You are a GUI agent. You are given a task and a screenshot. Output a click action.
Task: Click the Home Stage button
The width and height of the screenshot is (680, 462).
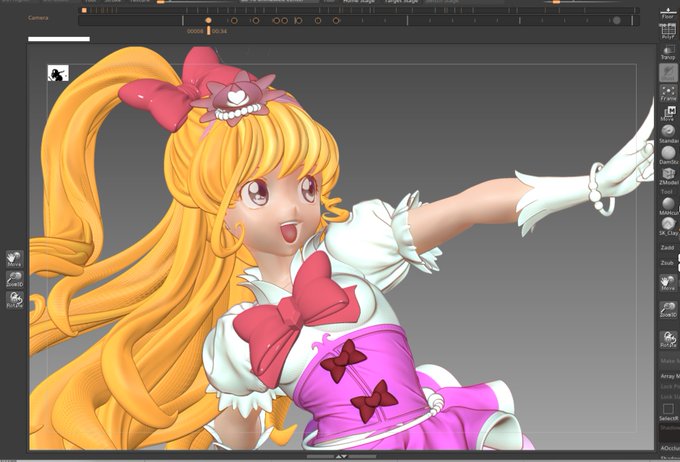tap(359, 2)
